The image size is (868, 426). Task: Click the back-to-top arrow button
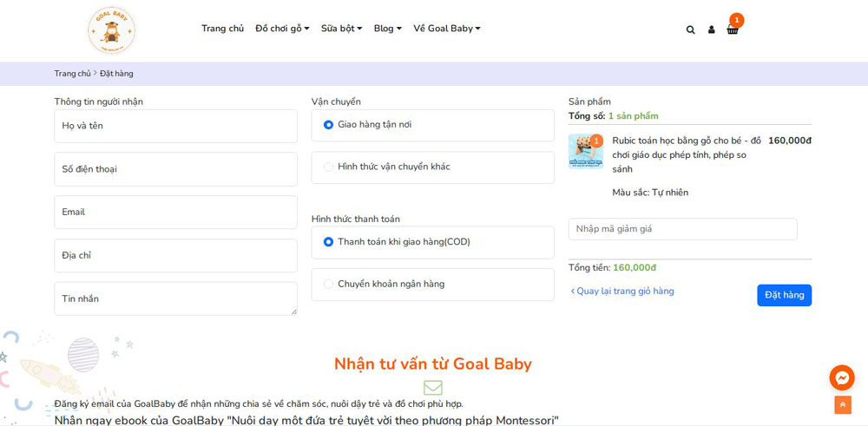click(x=843, y=405)
